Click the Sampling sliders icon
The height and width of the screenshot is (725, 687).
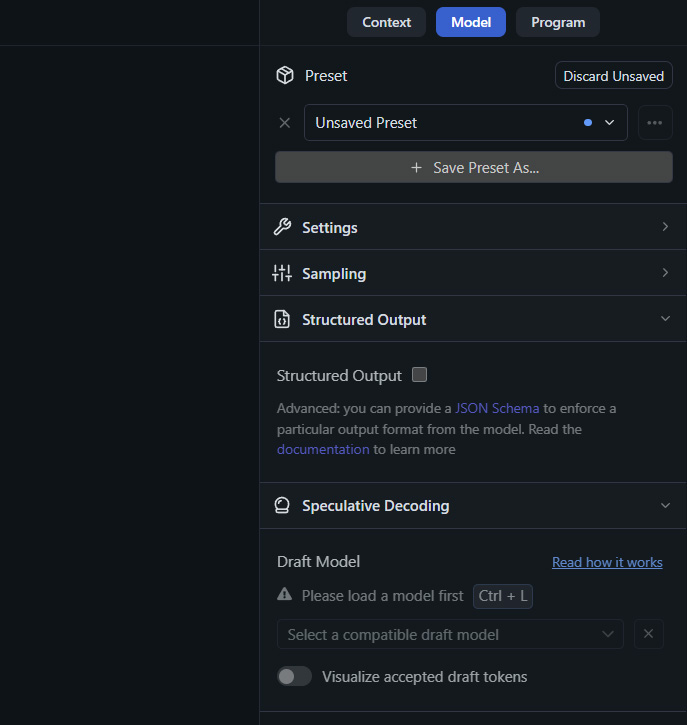[282, 274]
